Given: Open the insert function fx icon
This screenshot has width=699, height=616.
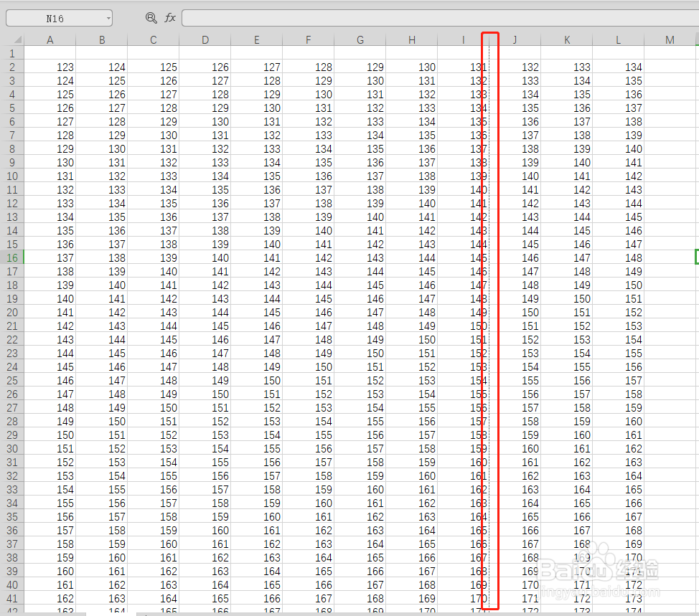Looking at the screenshot, I should [170, 18].
